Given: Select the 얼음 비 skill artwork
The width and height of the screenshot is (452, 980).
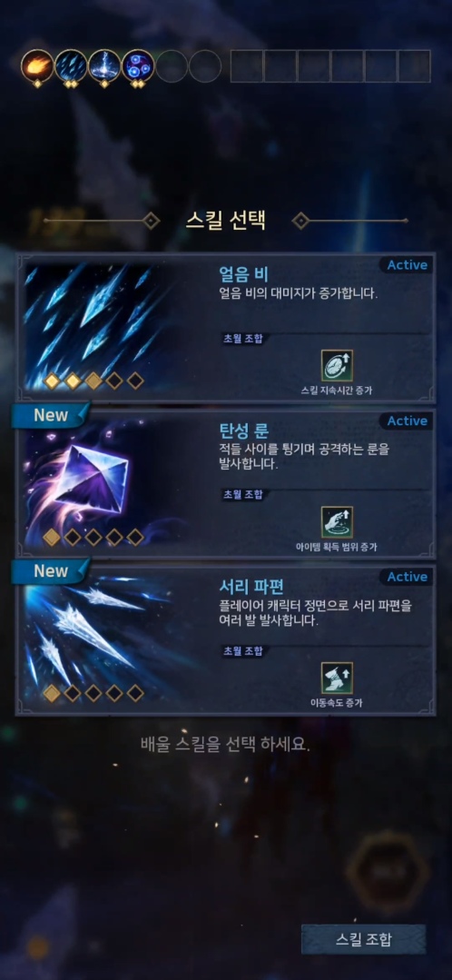Looking at the screenshot, I should click(x=115, y=326).
